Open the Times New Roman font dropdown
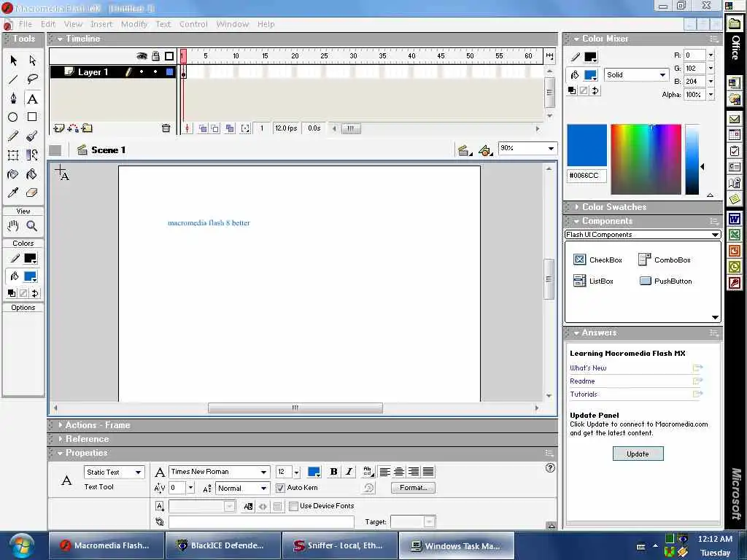Image resolution: width=747 pixels, height=560 pixels. tap(219, 472)
